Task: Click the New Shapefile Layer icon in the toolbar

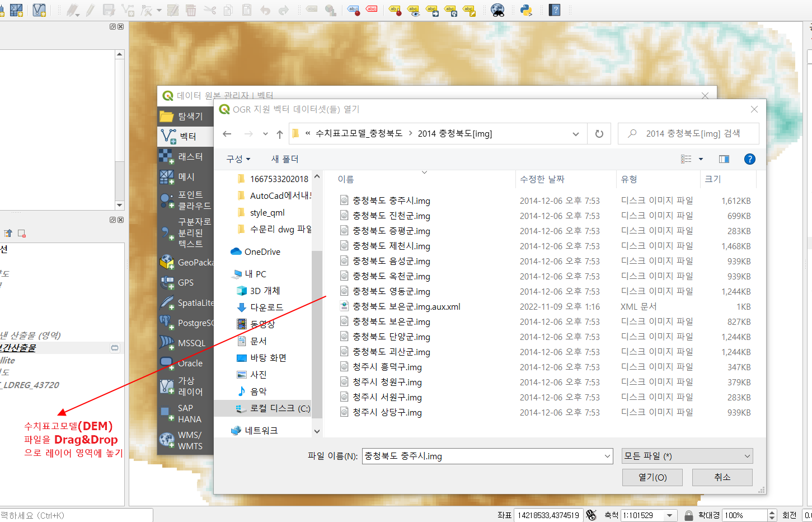Action: 39,10
